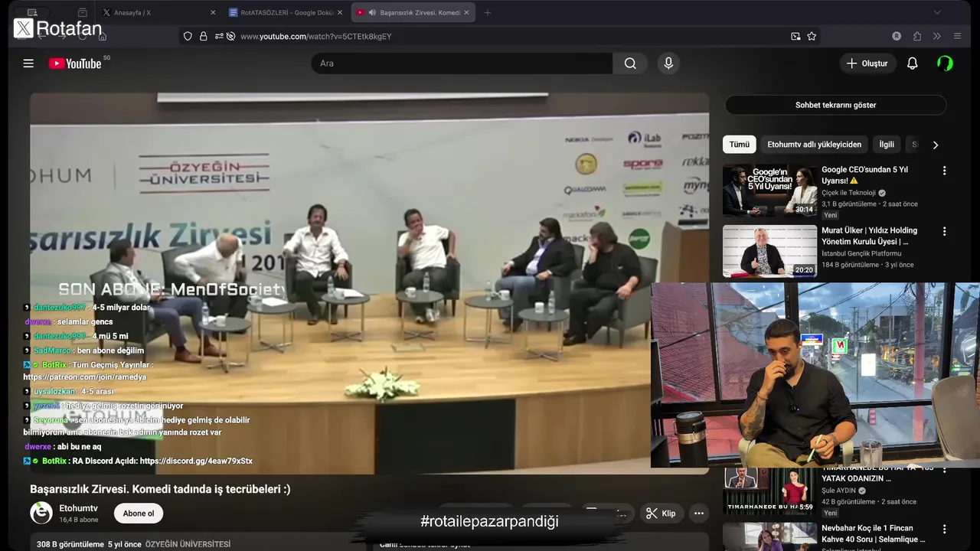Open Google CEO'sundan 5 Yıl Uyarısı title
The height and width of the screenshot is (551, 980).
pos(864,174)
